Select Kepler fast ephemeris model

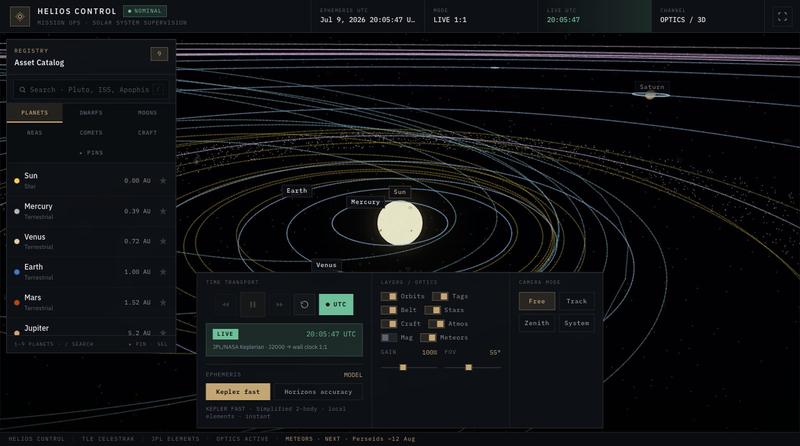click(238, 392)
